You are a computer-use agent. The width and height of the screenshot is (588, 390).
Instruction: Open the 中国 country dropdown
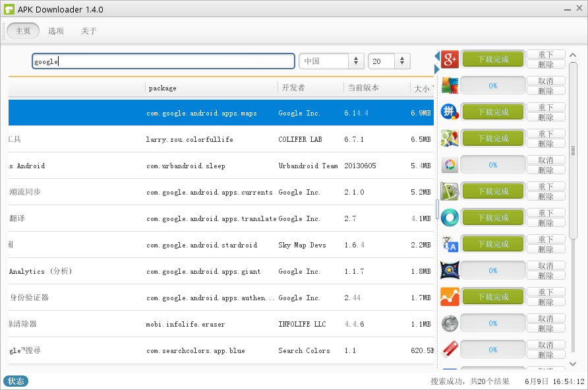point(332,61)
